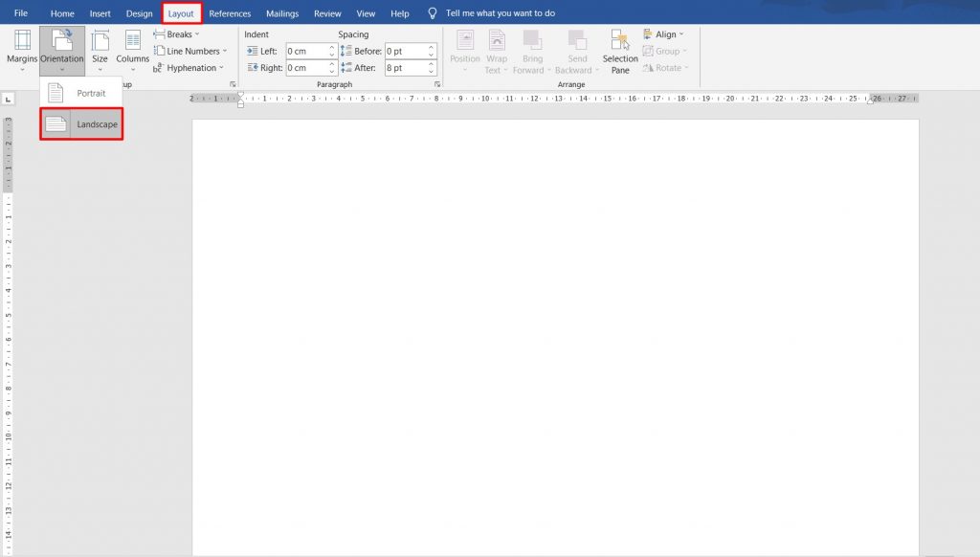The height and width of the screenshot is (557, 980).
Task: Switch to the Design tab
Action: [138, 12]
